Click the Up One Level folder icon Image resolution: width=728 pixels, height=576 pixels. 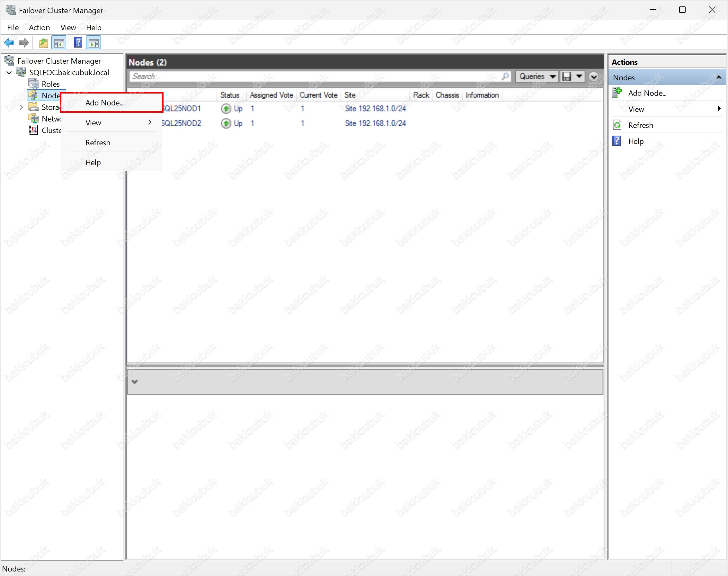43,43
